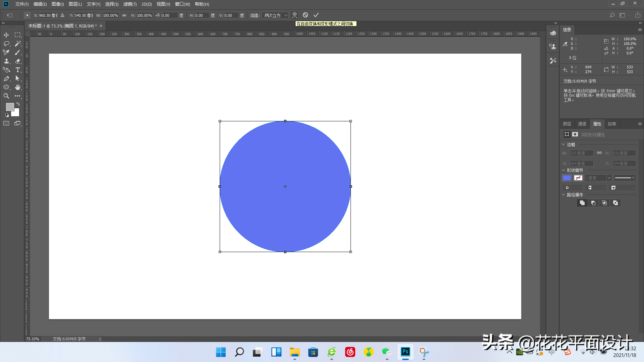
Task: Select the Pen tool
Action: (x=6, y=78)
